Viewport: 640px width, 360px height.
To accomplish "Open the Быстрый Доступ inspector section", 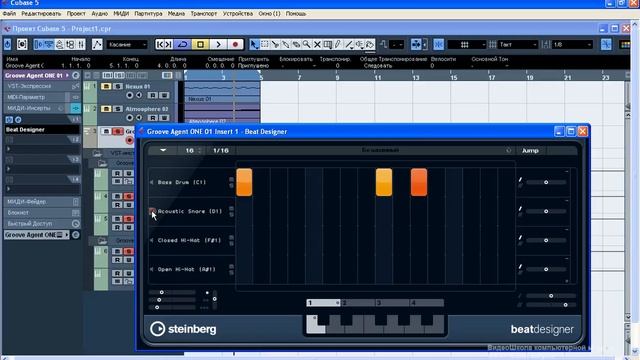I will point(42,224).
